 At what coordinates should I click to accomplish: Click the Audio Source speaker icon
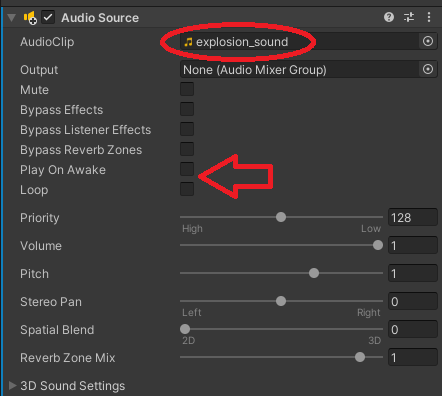(x=30, y=18)
